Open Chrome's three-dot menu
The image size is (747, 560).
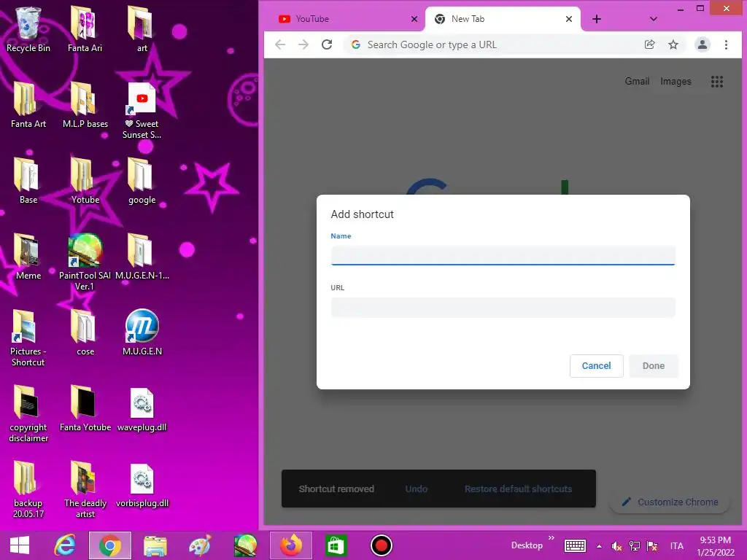tap(726, 44)
